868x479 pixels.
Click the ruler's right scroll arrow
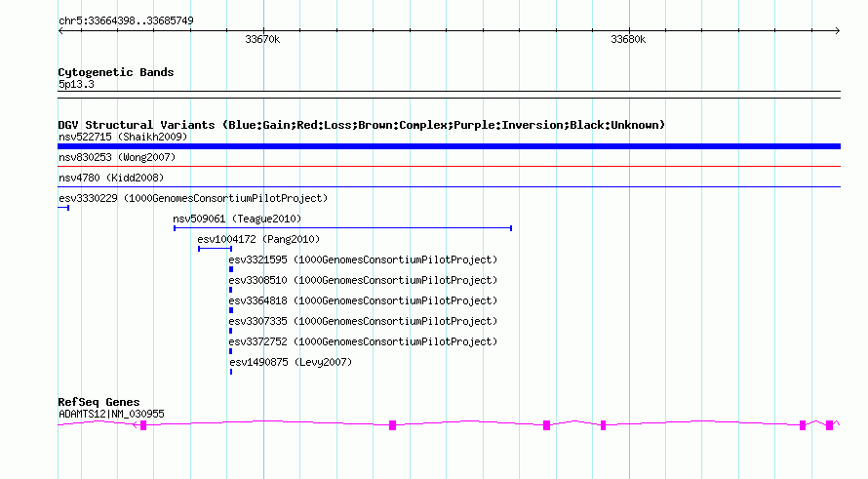click(x=837, y=31)
